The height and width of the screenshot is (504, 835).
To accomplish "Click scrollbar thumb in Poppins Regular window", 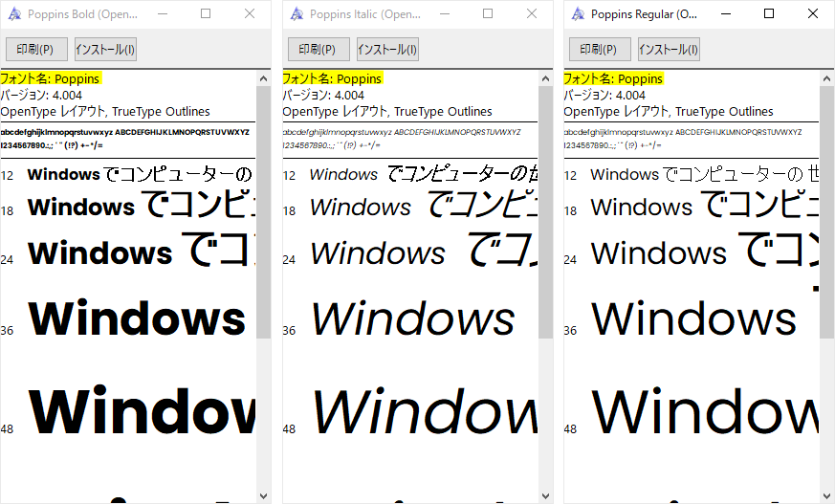I will 826,212.
